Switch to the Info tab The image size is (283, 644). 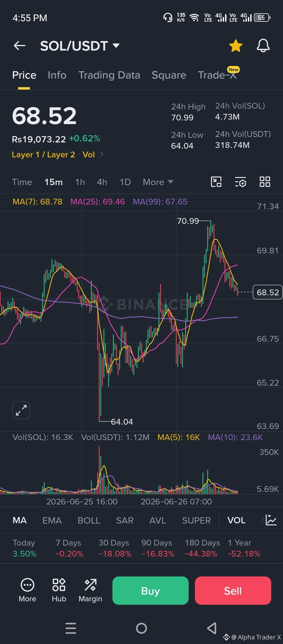click(57, 75)
